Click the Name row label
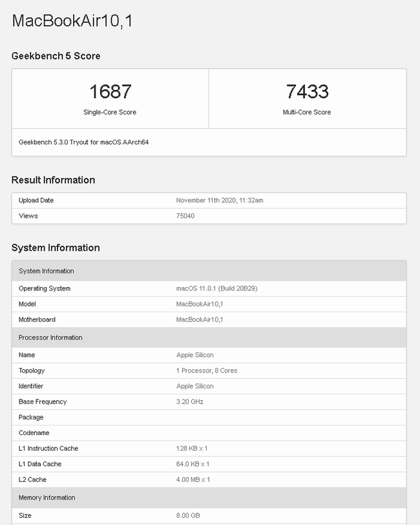420x525 pixels. (26, 355)
